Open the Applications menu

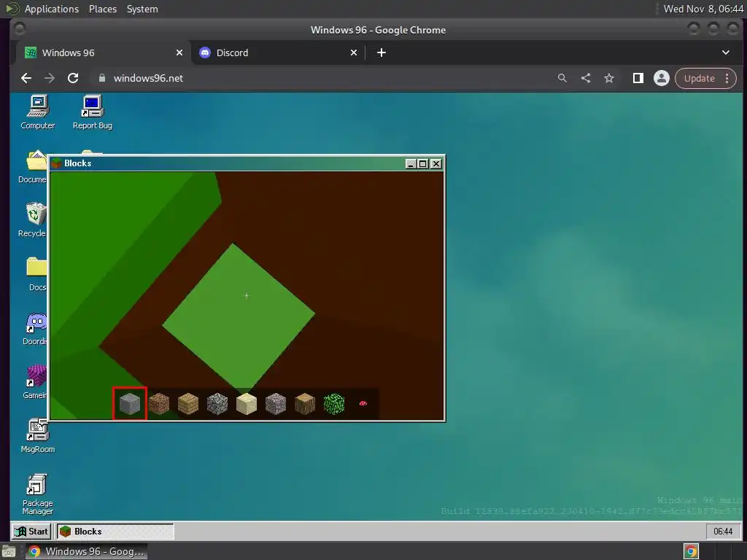point(52,9)
